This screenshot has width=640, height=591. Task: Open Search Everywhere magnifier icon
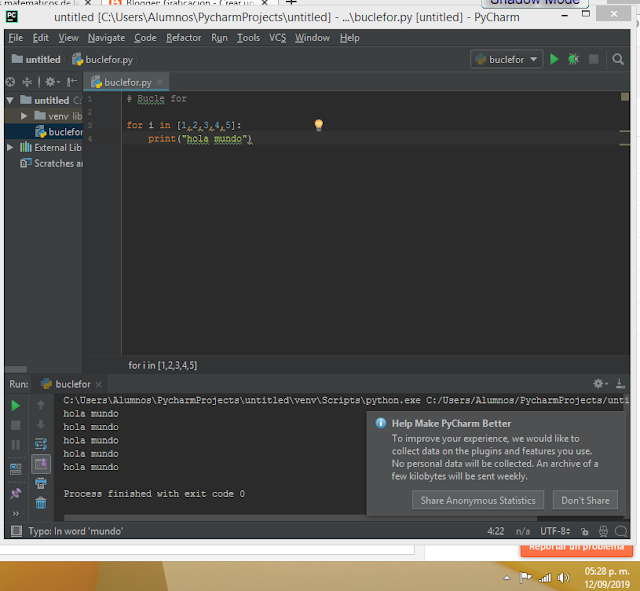pos(618,60)
